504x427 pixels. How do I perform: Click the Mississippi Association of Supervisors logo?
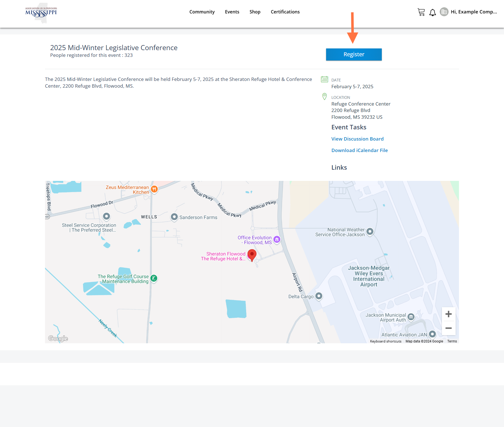coord(41,13)
